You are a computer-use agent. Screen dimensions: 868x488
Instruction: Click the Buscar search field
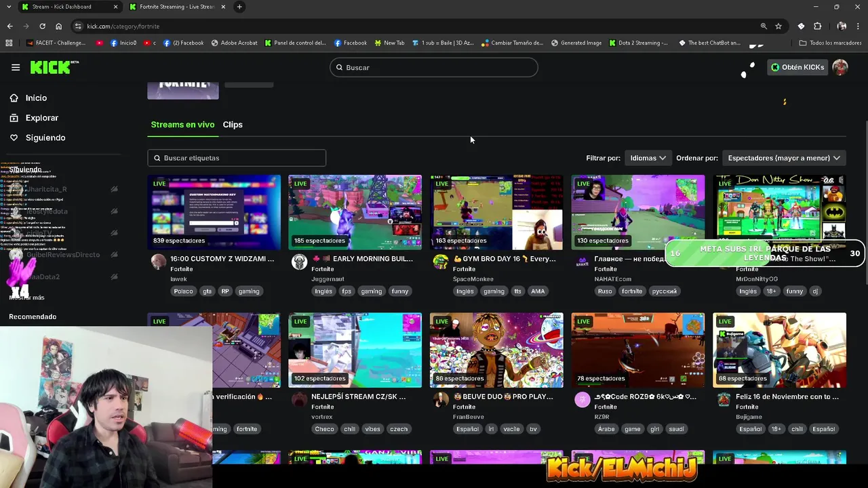click(x=434, y=68)
